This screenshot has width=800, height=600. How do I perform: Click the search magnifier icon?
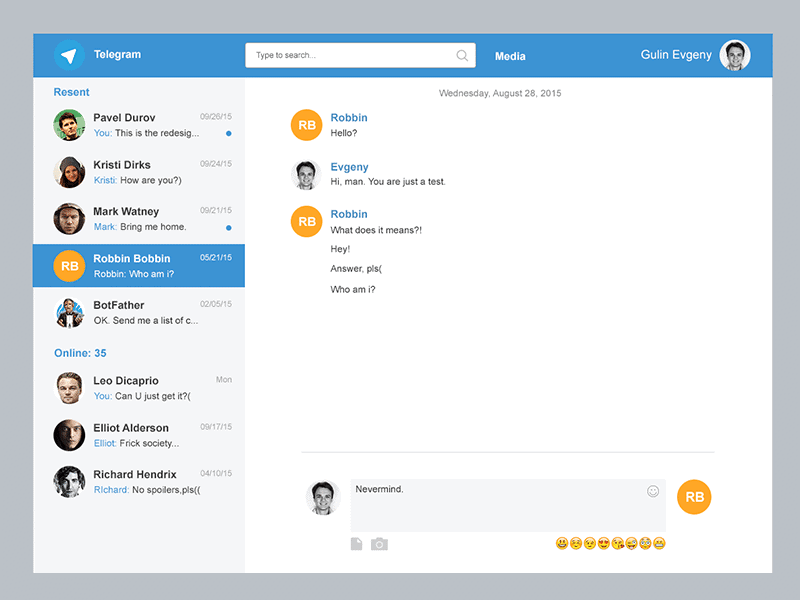(462, 55)
